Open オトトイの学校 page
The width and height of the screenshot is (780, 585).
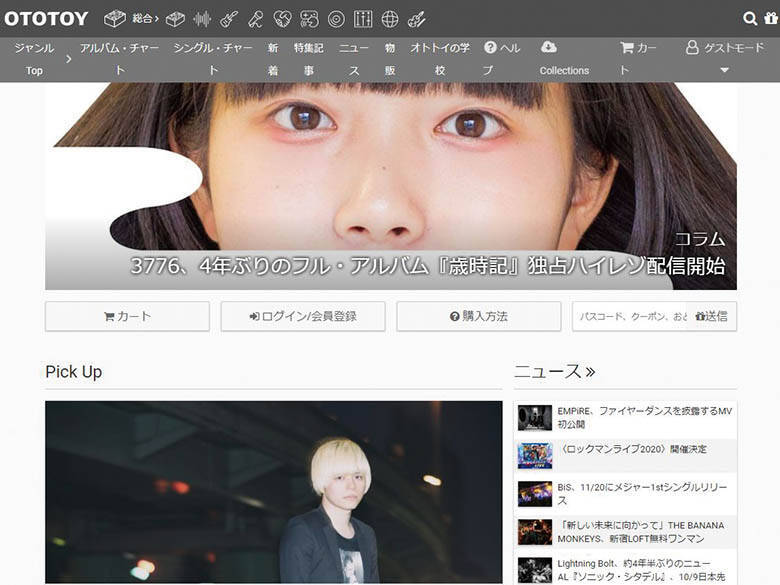[x=440, y=59]
